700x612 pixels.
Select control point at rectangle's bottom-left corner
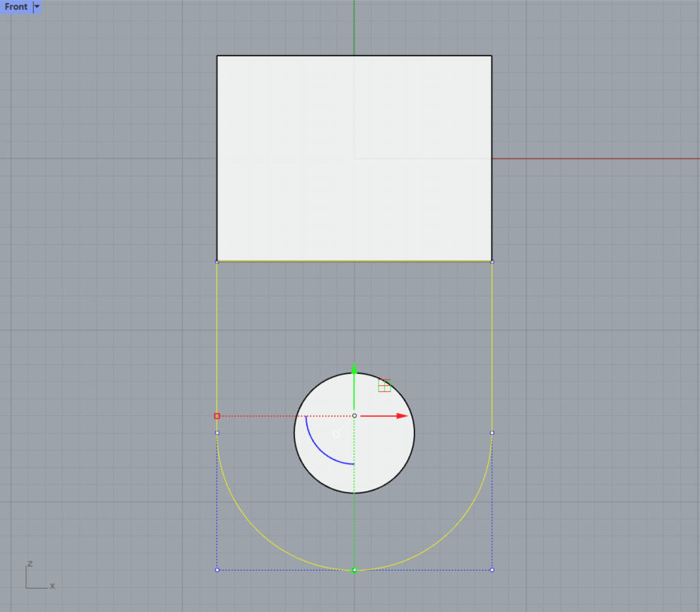(217, 262)
